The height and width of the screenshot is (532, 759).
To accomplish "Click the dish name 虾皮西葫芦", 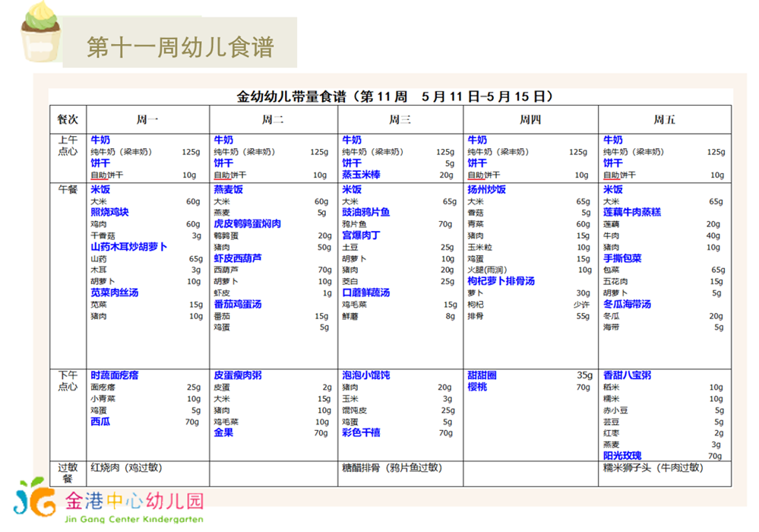I will [238, 258].
